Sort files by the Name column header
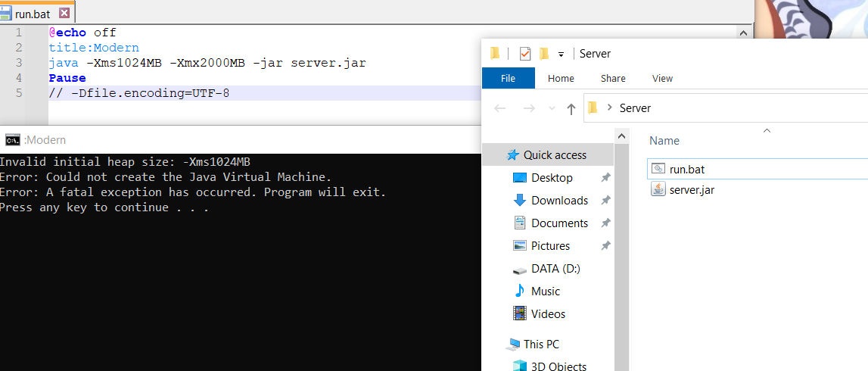The image size is (868, 371). click(x=664, y=141)
